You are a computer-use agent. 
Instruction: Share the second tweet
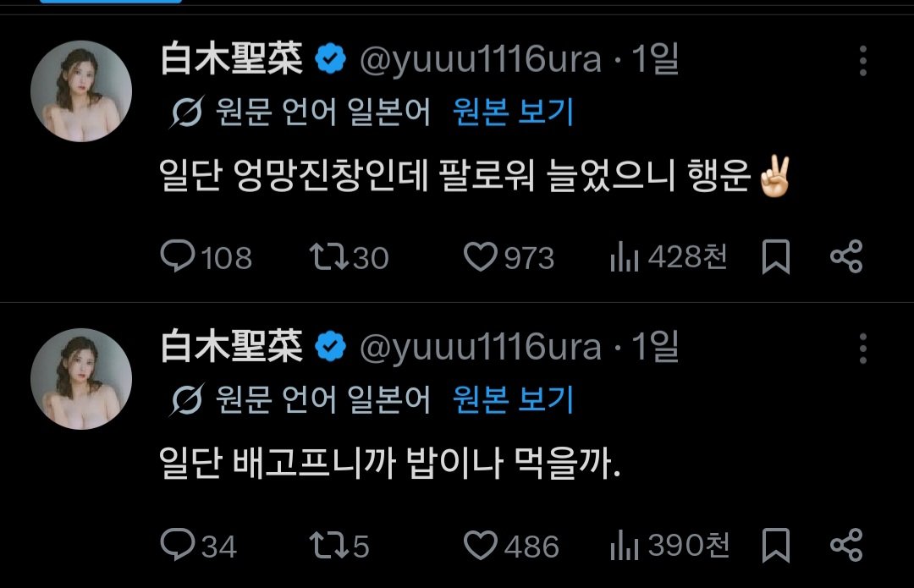[846, 545]
